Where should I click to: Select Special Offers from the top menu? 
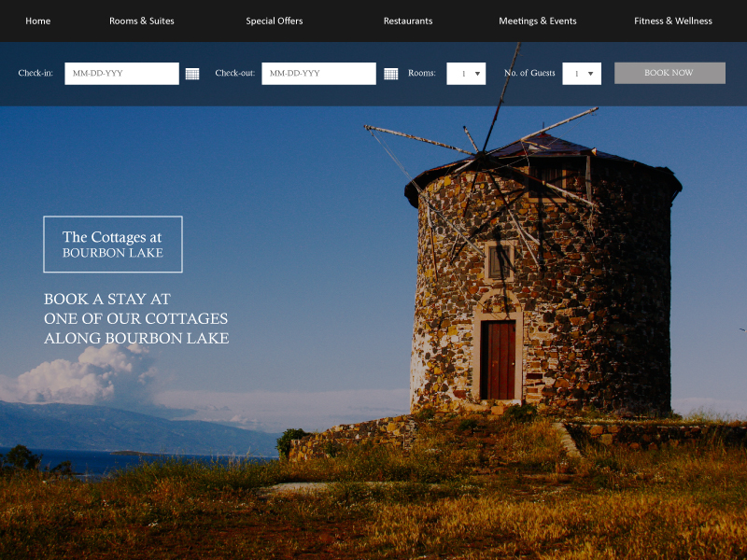(x=275, y=21)
